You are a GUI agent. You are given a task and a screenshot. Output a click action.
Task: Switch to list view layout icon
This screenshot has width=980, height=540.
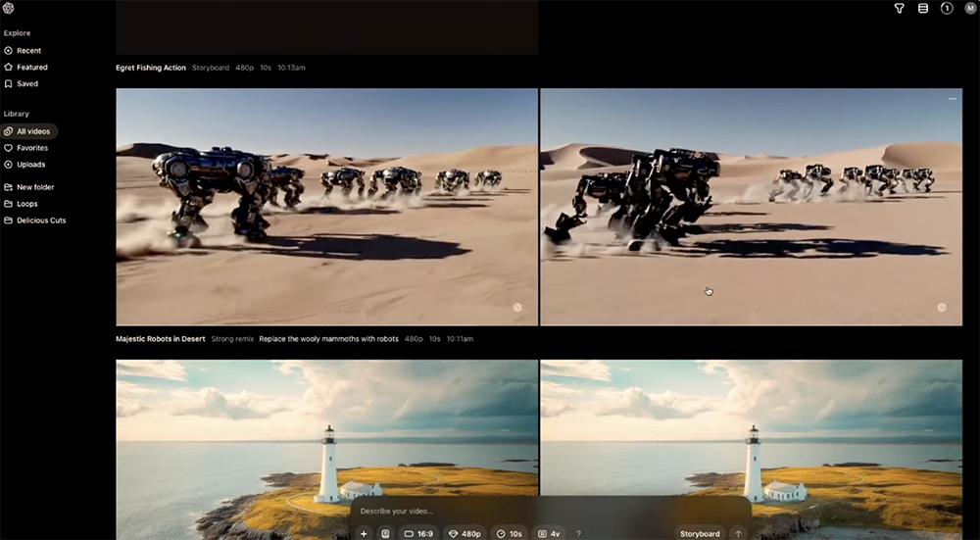click(922, 9)
